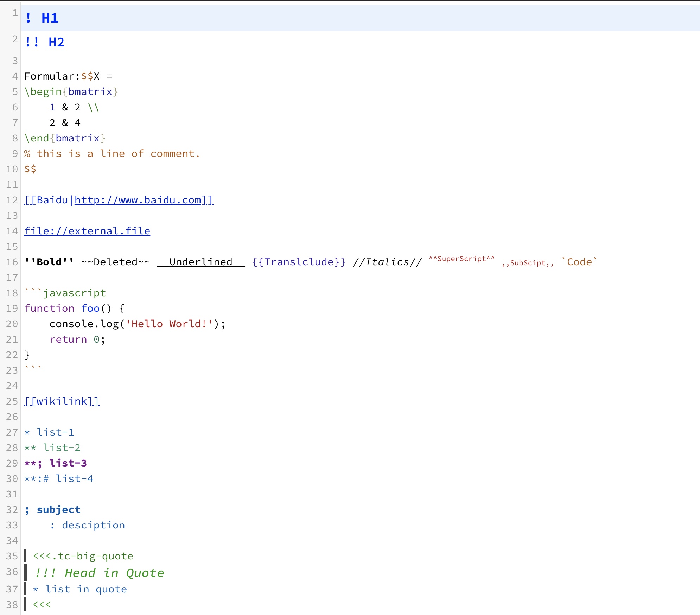Click the {{Translclude}} transclusion text
This screenshot has height=615, width=700.
[299, 262]
